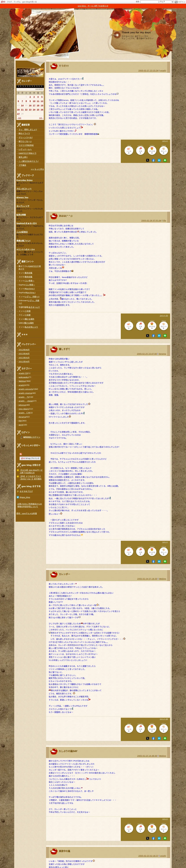
Task: Click 役立った reaction on 優しすぎて post
Action: [164, 551]
